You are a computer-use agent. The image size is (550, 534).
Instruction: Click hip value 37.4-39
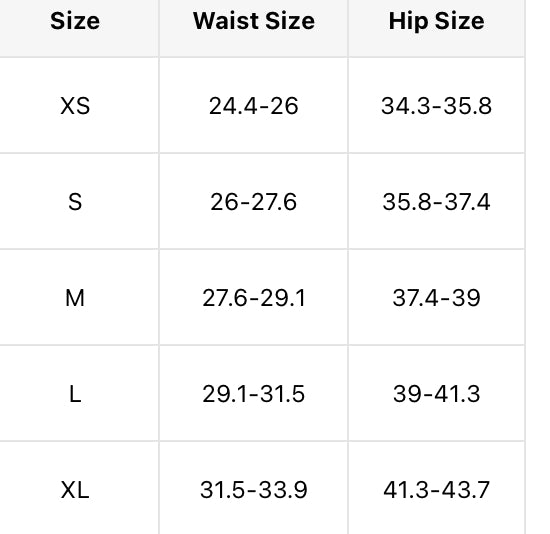(x=436, y=298)
